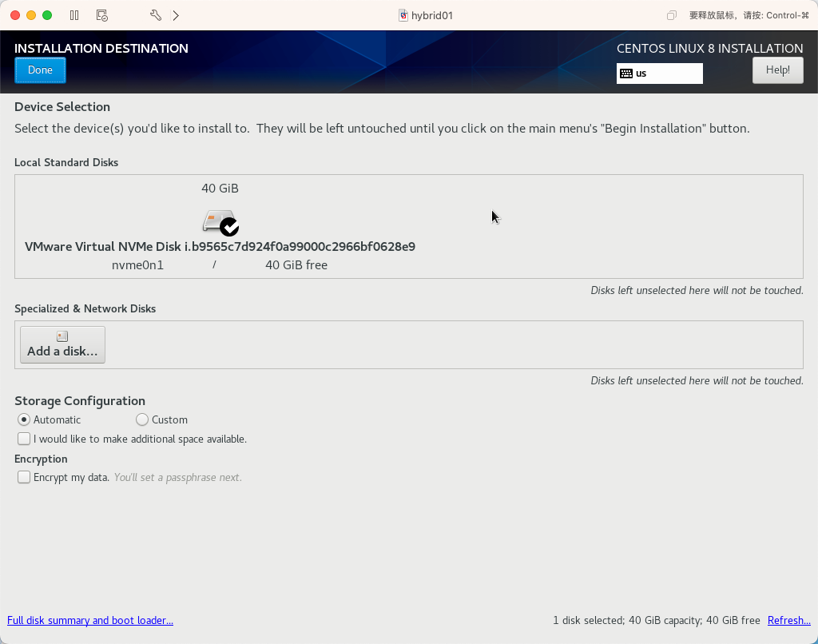Click the Add a disk... button

(62, 344)
